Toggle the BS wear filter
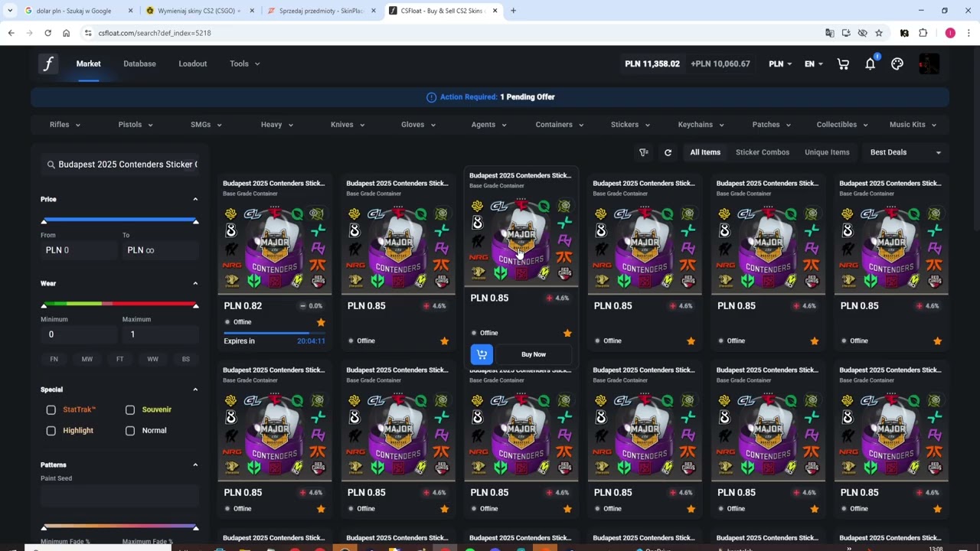This screenshot has height=551, width=980. (x=186, y=359)
